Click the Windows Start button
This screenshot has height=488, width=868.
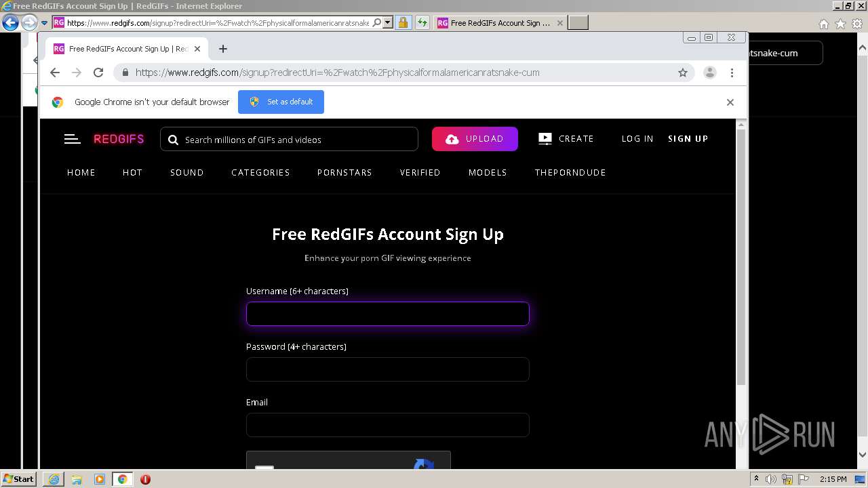[18, 479]
